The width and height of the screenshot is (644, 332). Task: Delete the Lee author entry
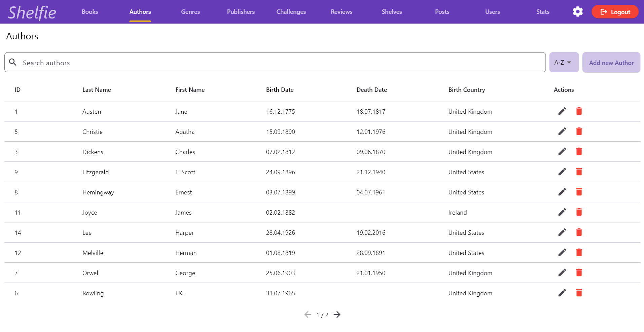pos(579,232)
